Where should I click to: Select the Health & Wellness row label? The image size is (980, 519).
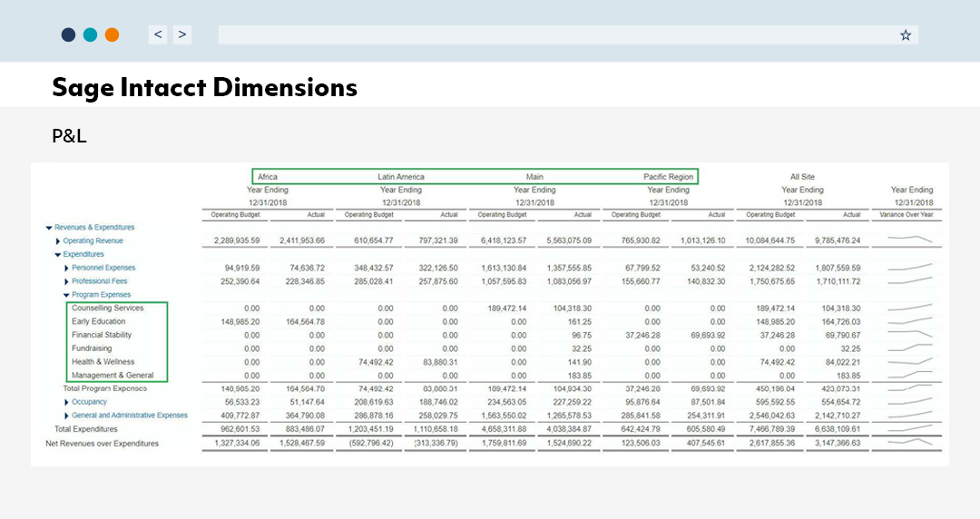pos(103,362)
